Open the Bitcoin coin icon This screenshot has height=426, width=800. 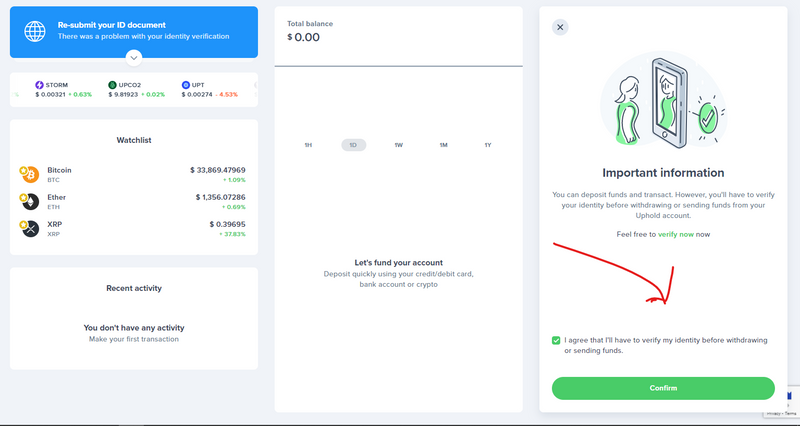(30, 174)
